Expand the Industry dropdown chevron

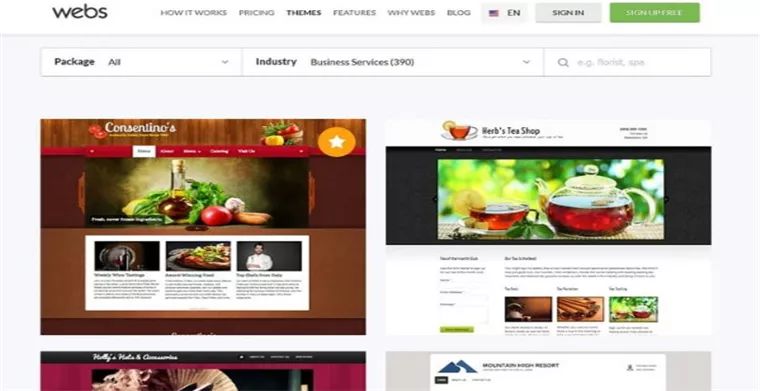pyautogui.click(x=526, y=62)
